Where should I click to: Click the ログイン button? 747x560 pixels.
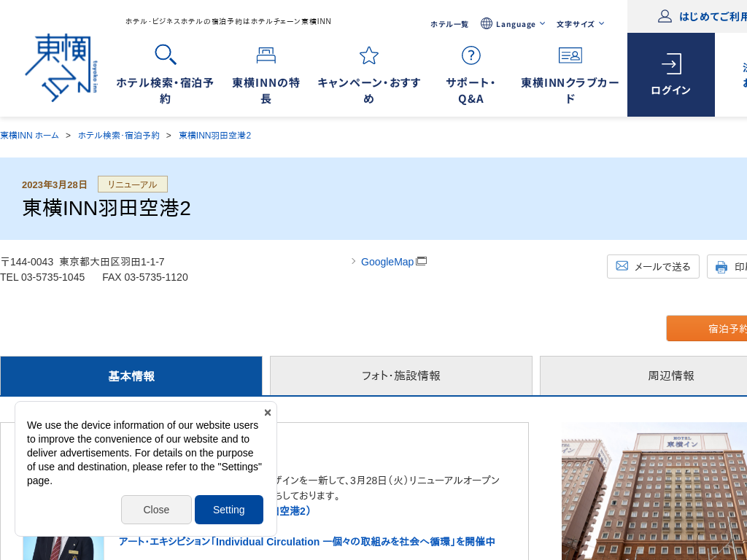671,75
